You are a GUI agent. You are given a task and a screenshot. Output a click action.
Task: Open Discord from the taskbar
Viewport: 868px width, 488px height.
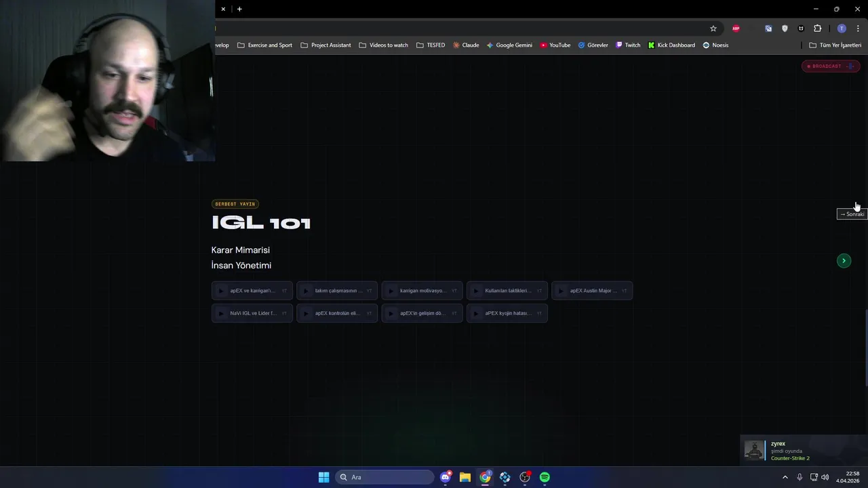click(446, 477)
